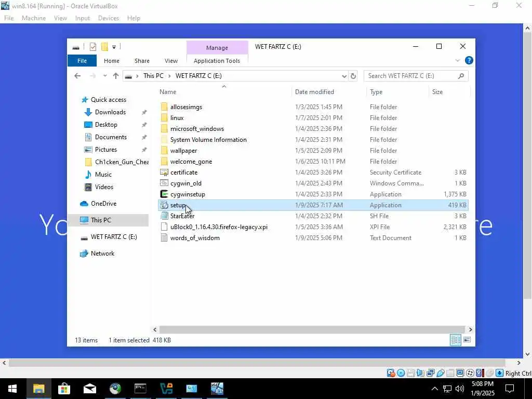The image size is (532, 399).
Task: Show hidden tray icons chevron
Action: [x=434, y=389]
